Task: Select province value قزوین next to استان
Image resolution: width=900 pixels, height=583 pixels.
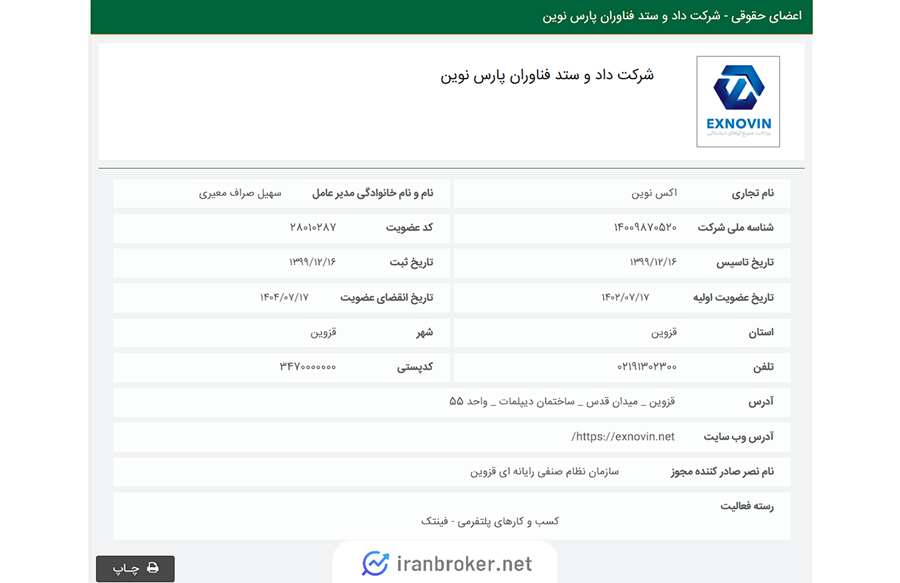Action: [664, 332]
